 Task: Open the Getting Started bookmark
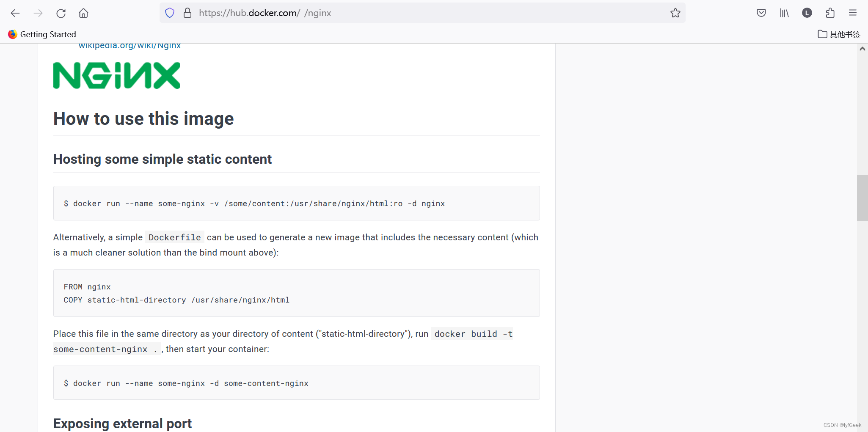[42, 34]
